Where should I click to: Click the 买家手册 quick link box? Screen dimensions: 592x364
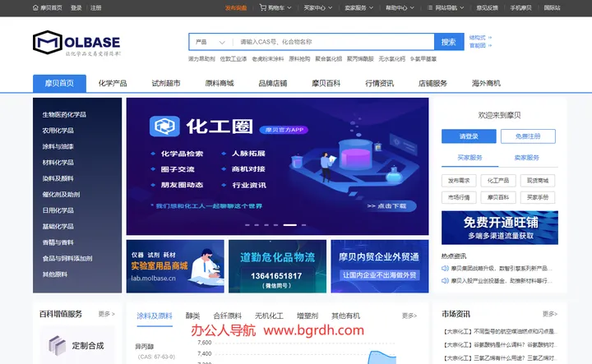tap(538, 197)
